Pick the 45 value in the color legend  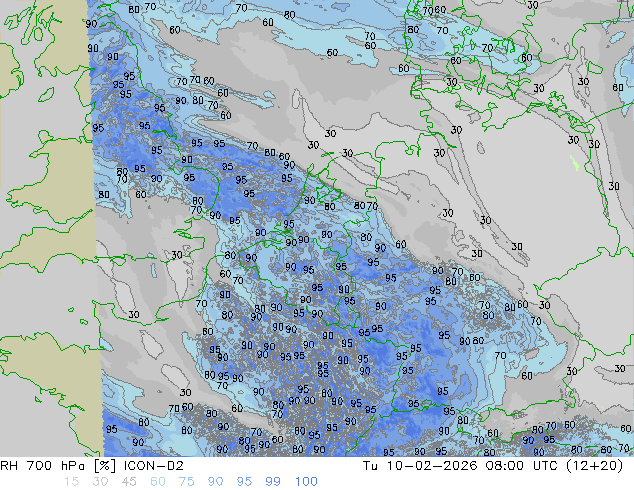129,482
